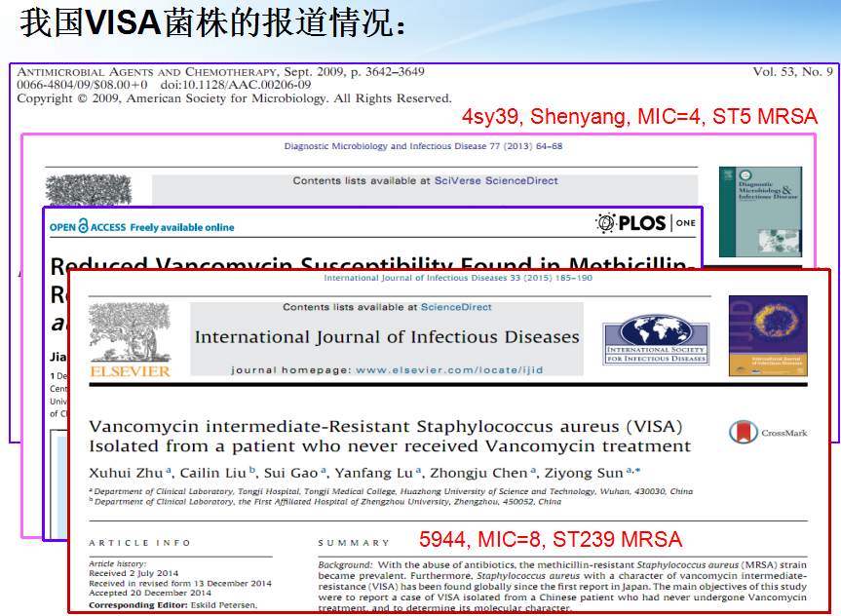This screenshot has width=841, height=616.
Task: Click the slide heading '我国VISA菌株的报道情况'
Action: tap(212, 23)
